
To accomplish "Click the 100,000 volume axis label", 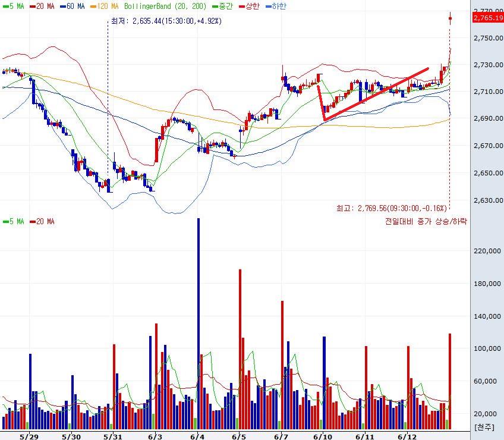I will (487, 348).
